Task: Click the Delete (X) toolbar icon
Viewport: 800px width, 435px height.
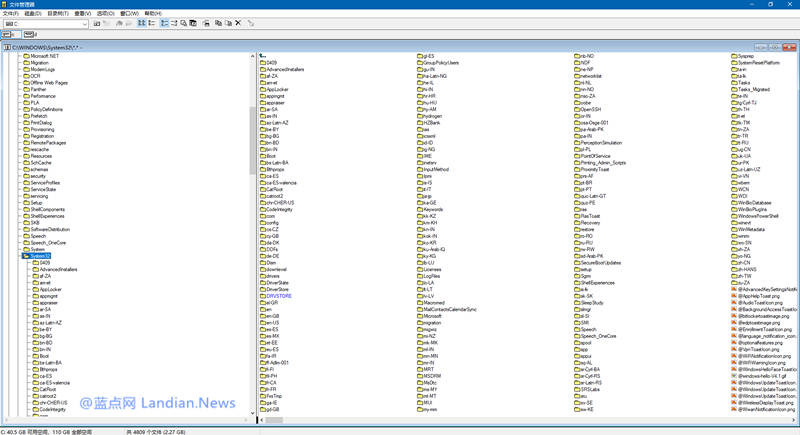Action: pyautogui.click(x=238, y=23)
